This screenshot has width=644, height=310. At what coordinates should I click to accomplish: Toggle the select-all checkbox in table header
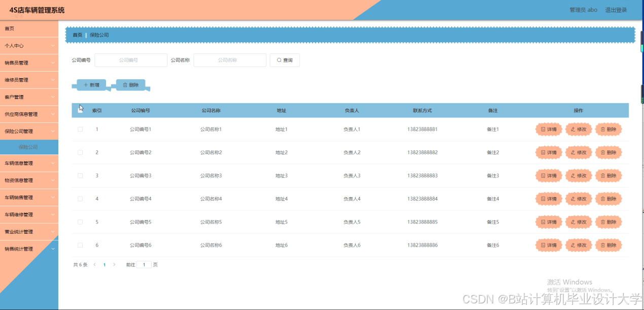(80, 110)
